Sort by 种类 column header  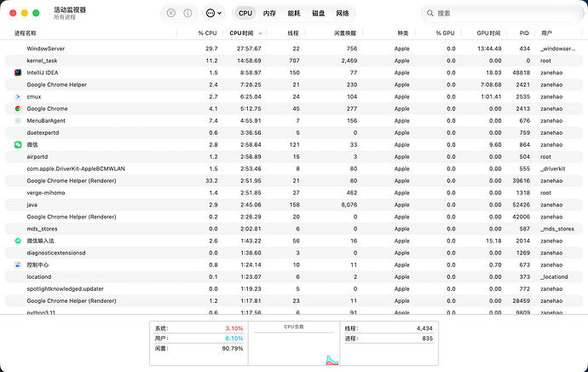(x=403, y=33)
